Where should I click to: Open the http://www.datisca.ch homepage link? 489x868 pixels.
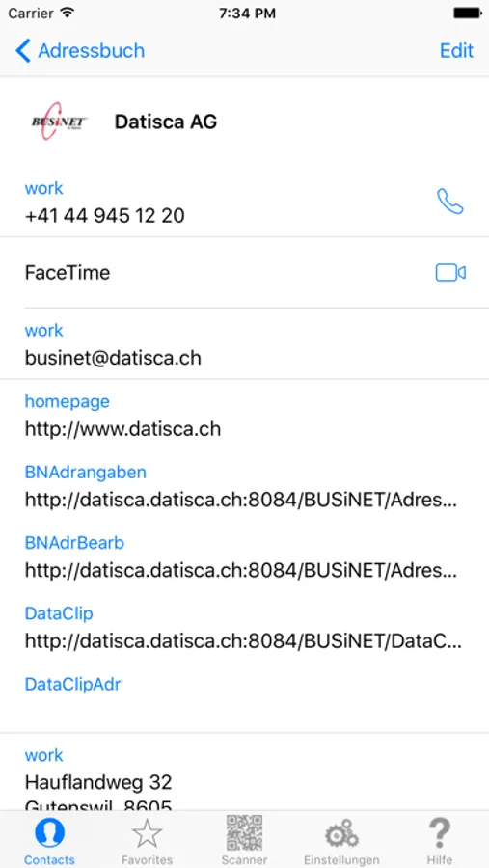point(122,429)
